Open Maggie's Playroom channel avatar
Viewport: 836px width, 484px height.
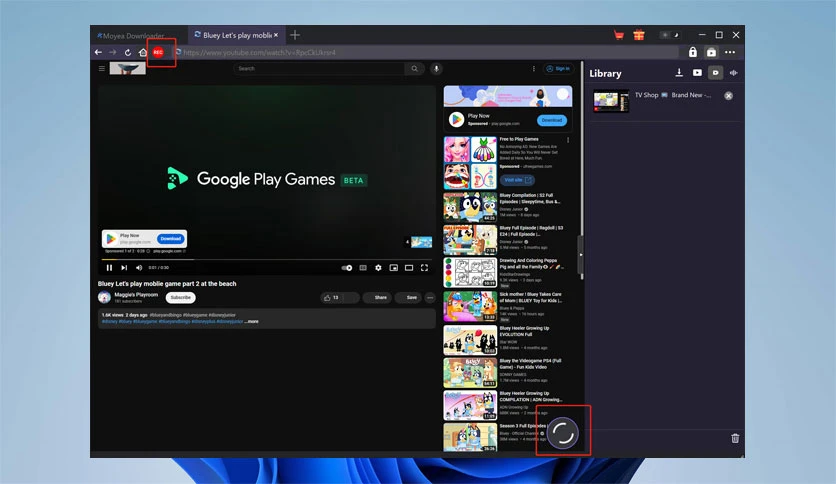104,297
